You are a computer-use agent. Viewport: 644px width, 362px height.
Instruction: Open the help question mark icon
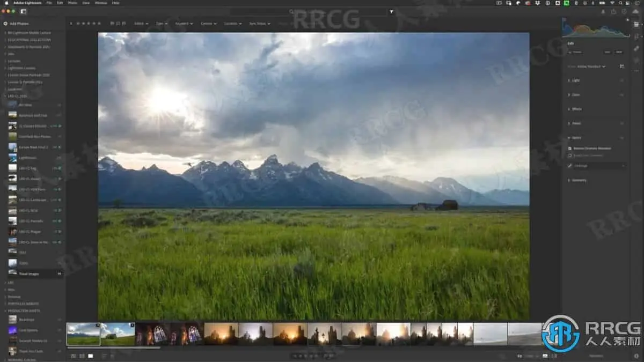pos(624,11)
